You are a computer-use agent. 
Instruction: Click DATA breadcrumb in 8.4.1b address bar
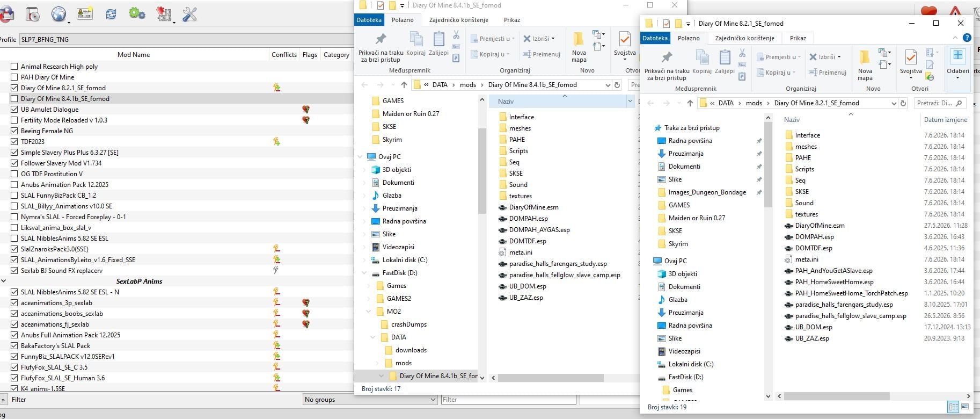(x=440, y=85)
